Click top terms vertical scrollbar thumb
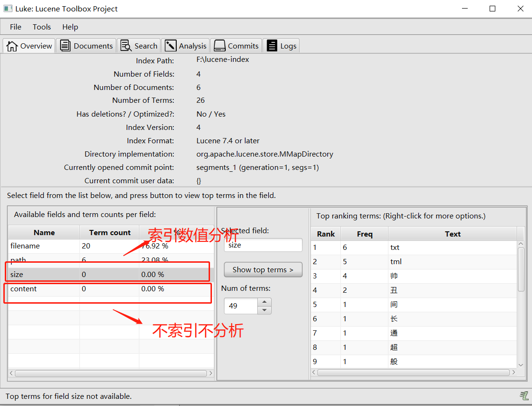Image resolution: width=532 pixels, height=406 pixels. [521, 269]
